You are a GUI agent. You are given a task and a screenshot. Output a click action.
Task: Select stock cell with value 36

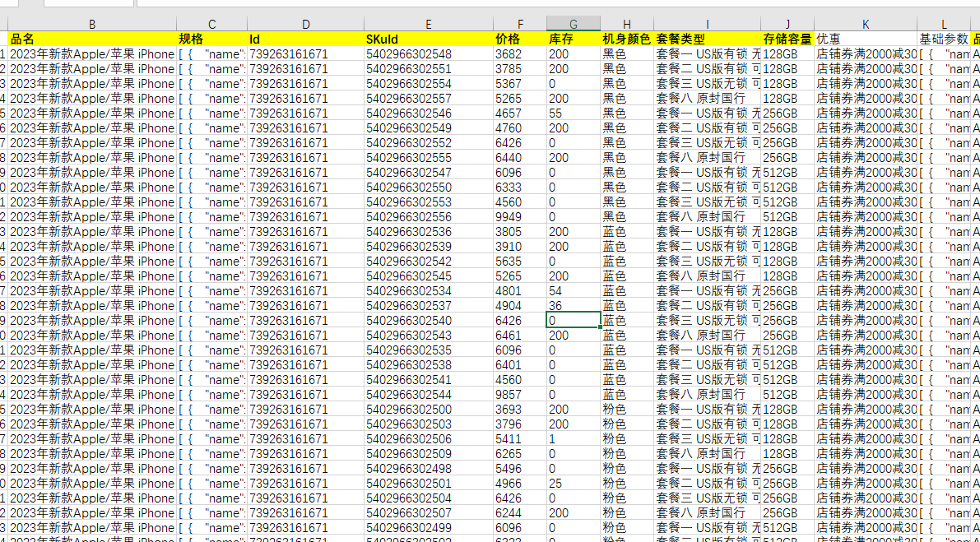tap(574, 305)
